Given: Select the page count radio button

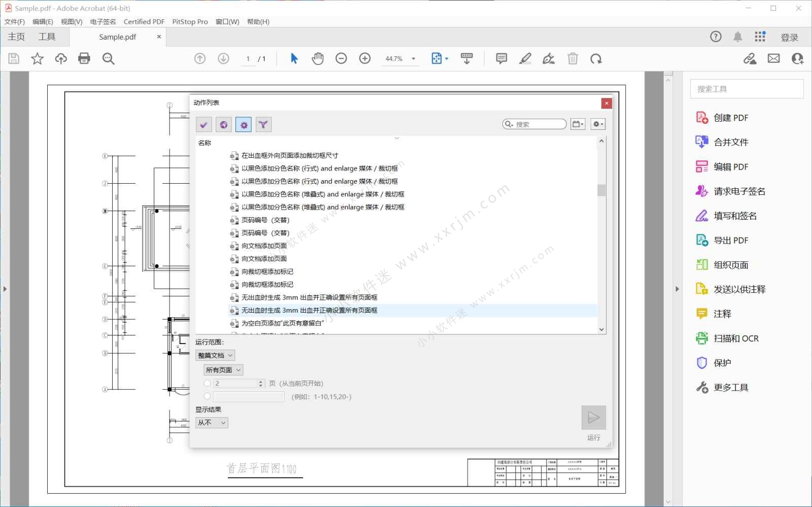Looking at the screenshot, I should [x=207, y=383].
